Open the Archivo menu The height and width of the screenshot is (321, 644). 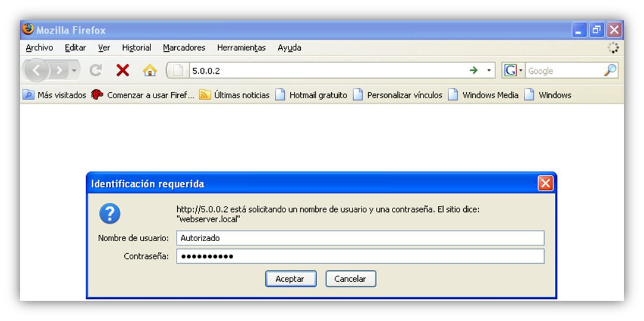click(x=39, y=48)
